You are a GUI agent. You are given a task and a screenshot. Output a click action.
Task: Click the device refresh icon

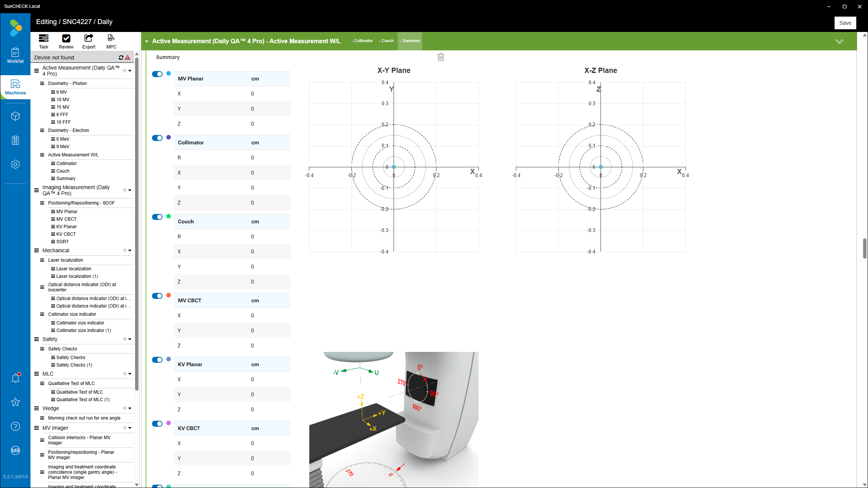tap(121, 58)
